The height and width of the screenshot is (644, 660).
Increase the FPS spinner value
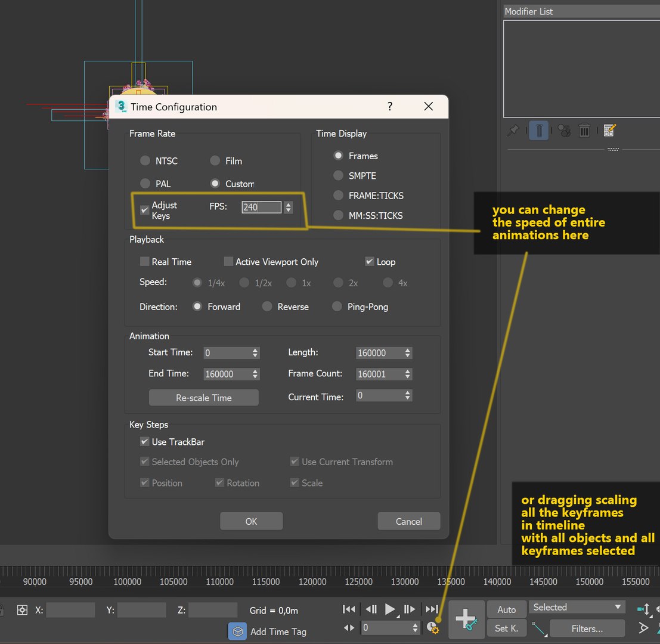(x=289, y=205)
